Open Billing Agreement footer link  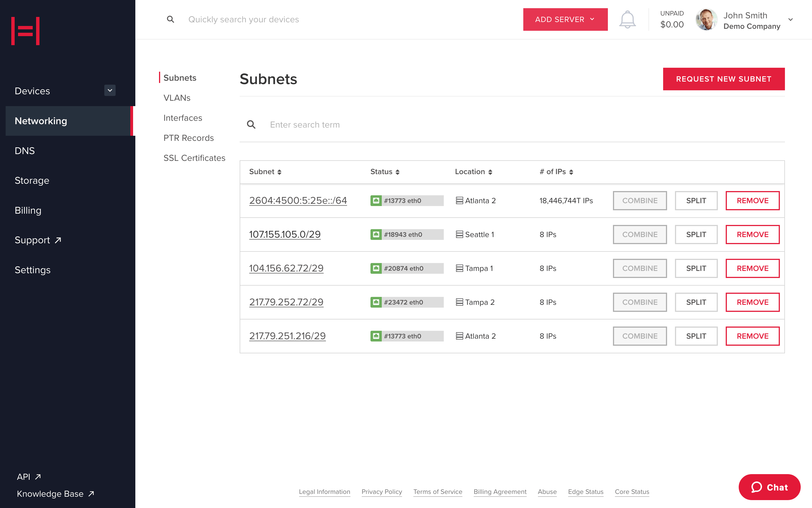click(x=500, y=492)
